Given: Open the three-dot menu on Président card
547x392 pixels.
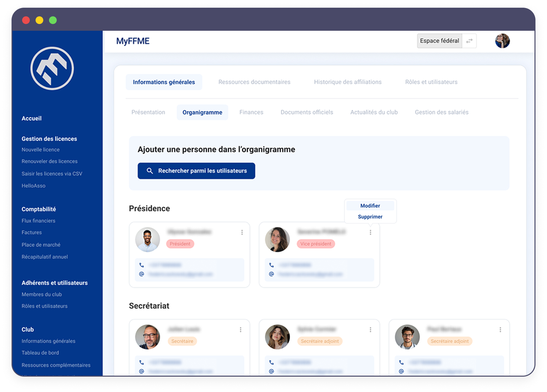Looking at the screenshot, I should [242, 232].
